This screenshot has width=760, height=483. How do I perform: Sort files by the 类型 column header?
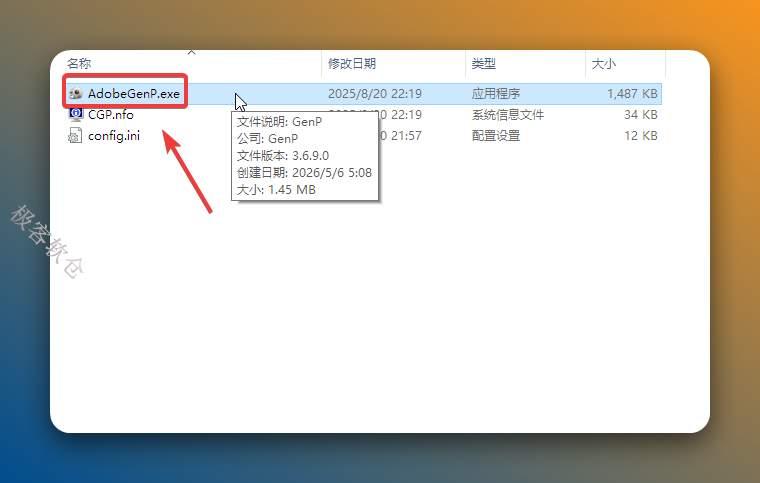(x=484, y=63)
